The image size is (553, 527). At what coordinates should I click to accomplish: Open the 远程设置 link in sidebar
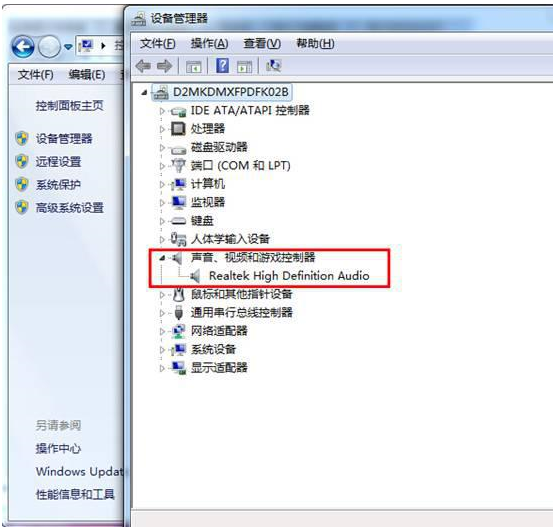coord(58,162)
